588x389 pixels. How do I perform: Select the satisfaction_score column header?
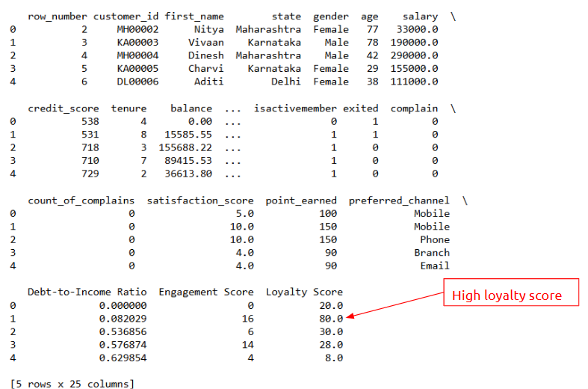point(200,201)
